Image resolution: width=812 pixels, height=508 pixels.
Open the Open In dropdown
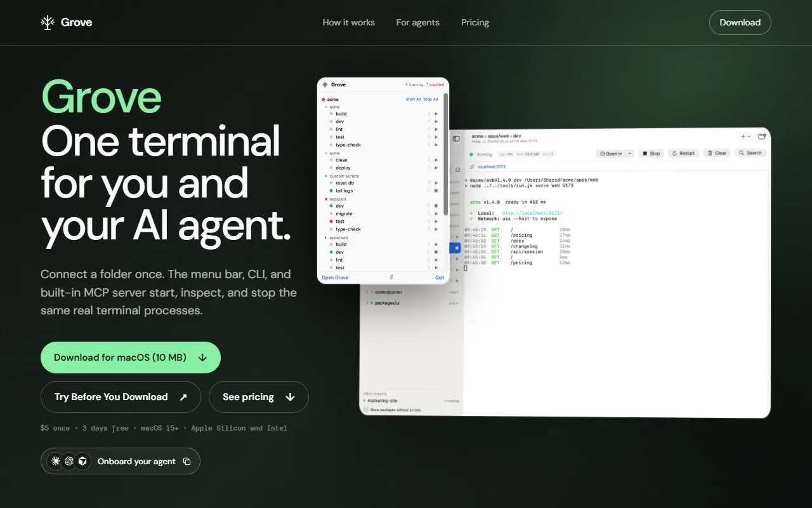click(615, 153)
